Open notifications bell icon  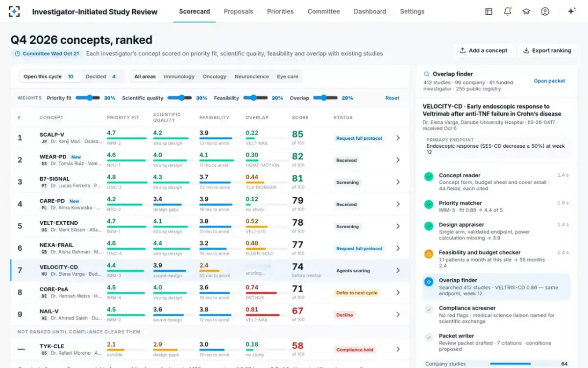[508, 11]
